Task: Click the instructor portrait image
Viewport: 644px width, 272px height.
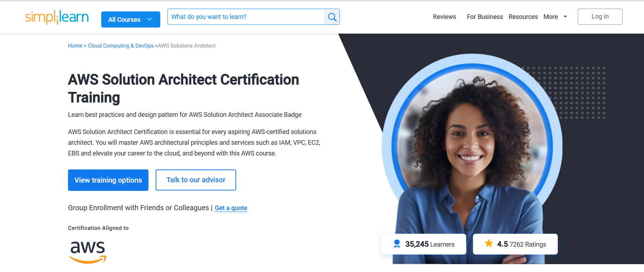Action: (472, 159)
